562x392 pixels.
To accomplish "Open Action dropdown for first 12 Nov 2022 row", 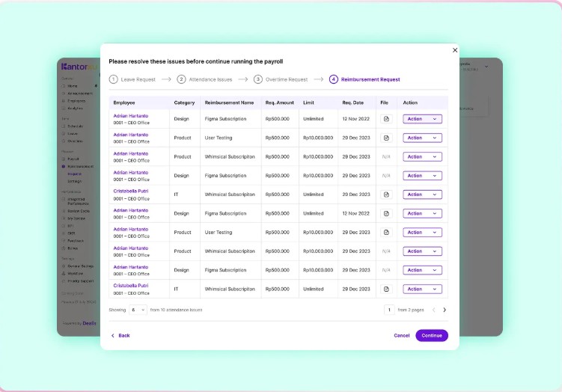I will tap(422, 119).
